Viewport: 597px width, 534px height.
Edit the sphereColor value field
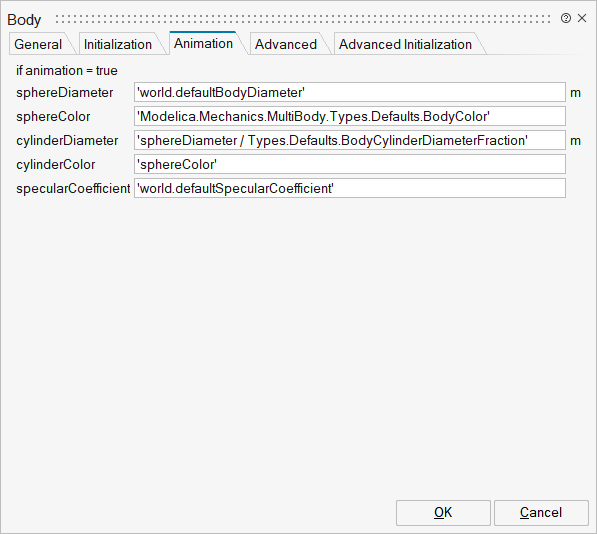[350, 116]
